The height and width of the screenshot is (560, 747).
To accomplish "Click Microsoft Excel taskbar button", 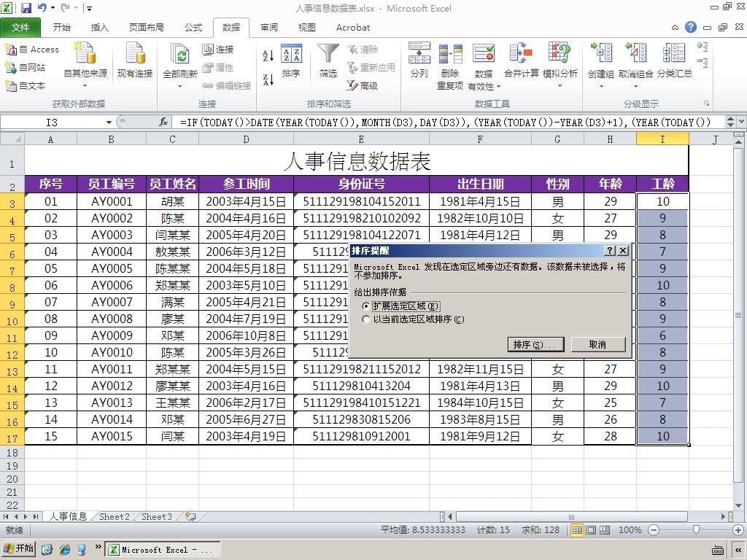I will 162,550.
